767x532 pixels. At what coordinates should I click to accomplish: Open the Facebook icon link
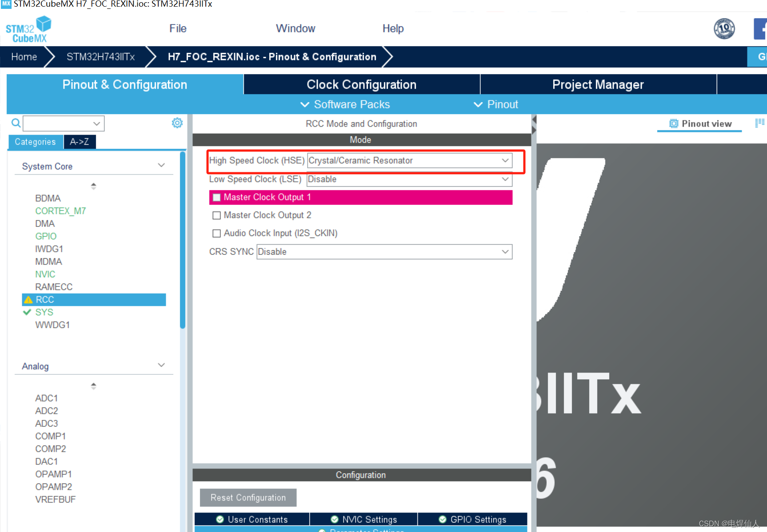(x=760, y=29)
